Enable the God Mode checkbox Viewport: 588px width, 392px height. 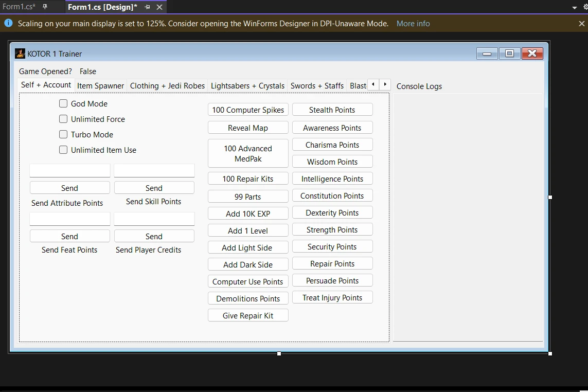(63, 103)
